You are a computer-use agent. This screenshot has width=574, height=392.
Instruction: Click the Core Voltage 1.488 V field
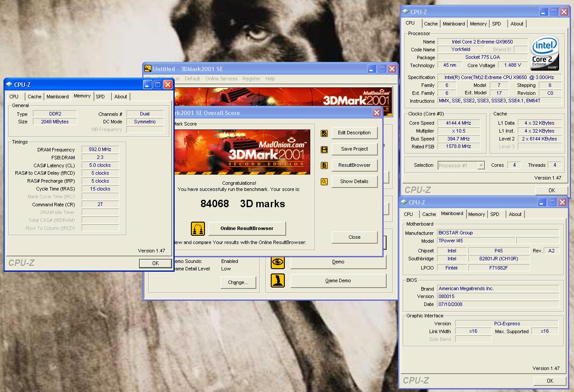pos(513,65)
